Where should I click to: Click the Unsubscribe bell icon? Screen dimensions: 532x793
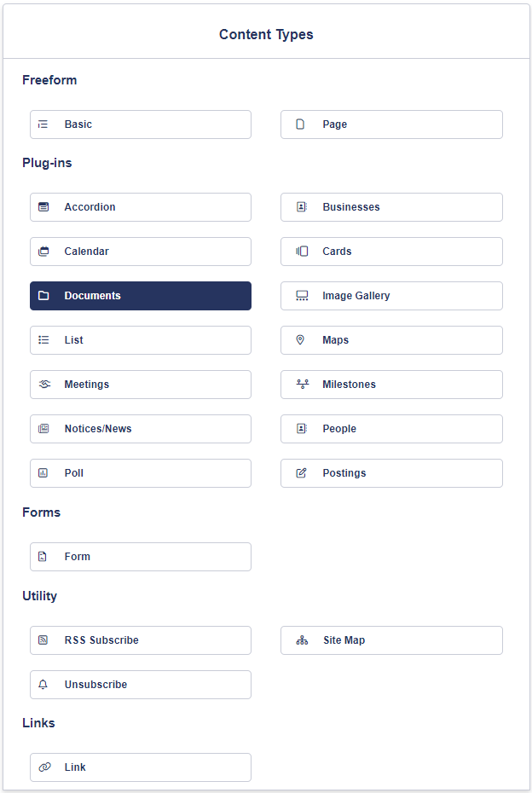tap(44, 685)
